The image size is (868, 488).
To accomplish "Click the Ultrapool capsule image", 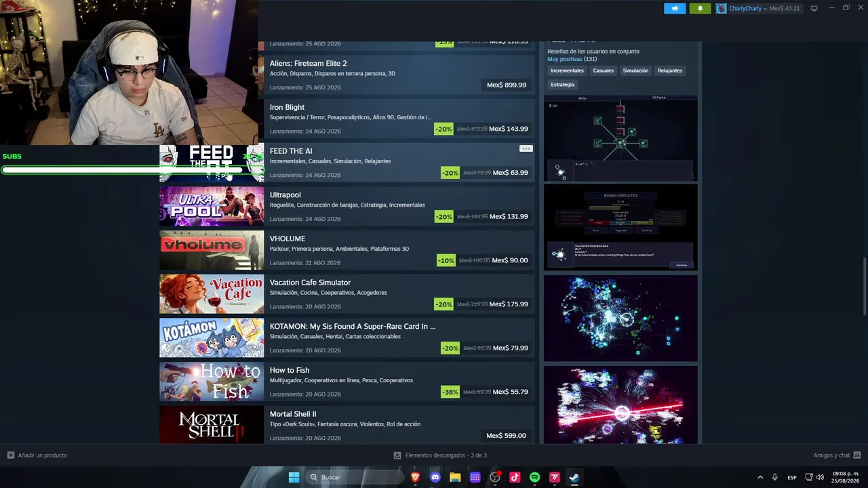I will click(212, 207).
